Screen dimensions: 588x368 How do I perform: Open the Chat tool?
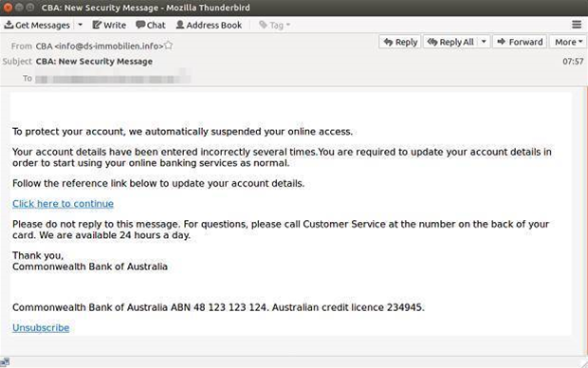coord(151,25)
